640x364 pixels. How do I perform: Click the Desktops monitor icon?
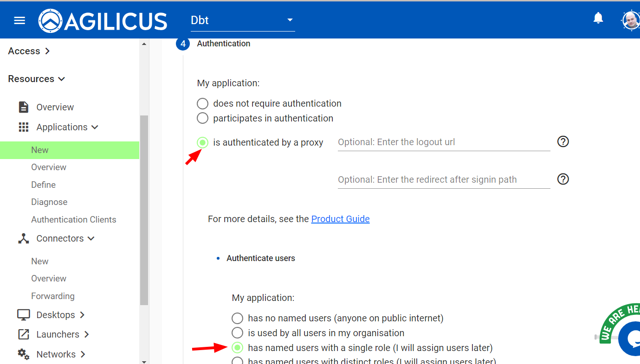pos(23,315)
